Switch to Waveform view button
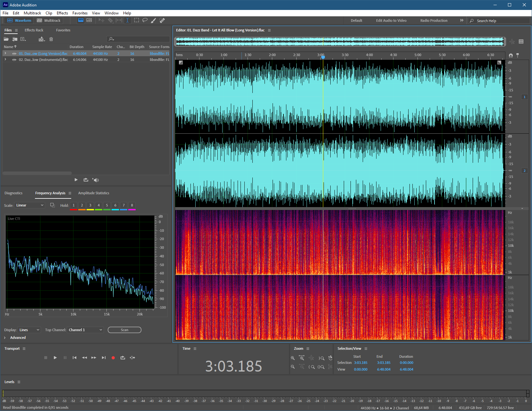Viewport: 532px width, 411px height. coord(19,21)
